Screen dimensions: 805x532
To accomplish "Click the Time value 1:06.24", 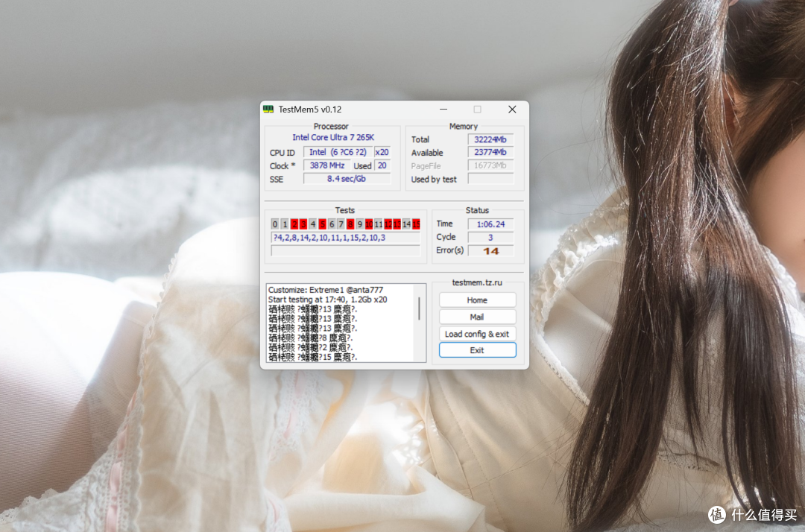I will point(490,224).
